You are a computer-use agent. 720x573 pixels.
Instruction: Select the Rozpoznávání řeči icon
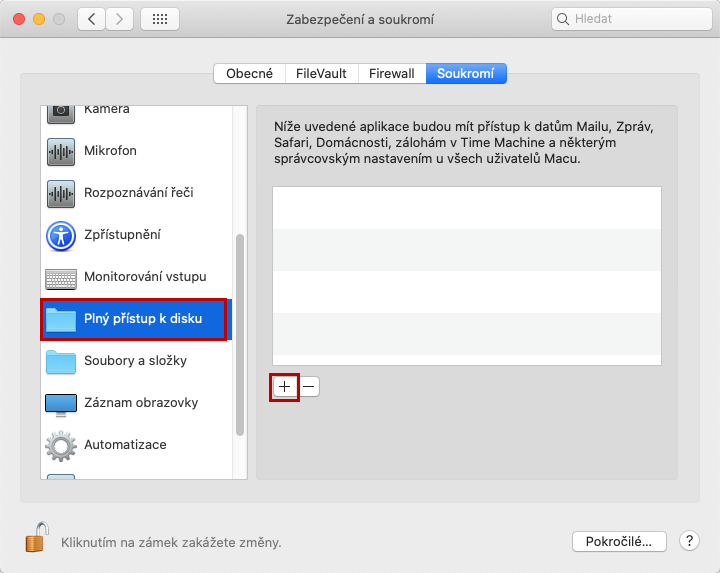coord(61,193)
